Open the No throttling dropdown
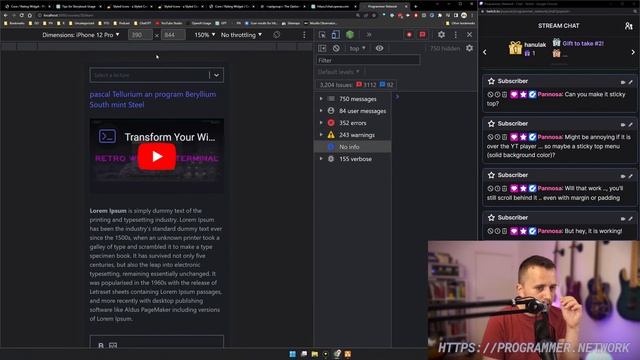Image resolution: width=640 pixels, height=360 pixels. pos(241,35)
